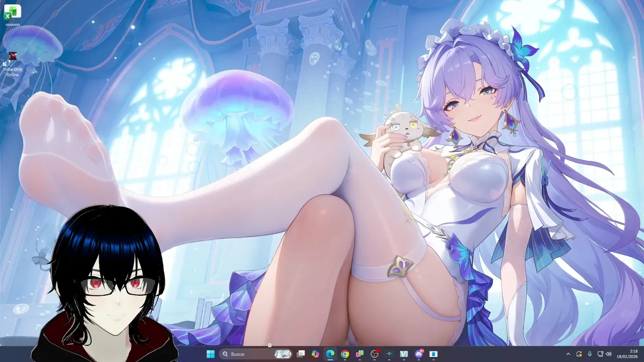
Task: Open Google Chrome from the taskbar
Action: (x=345, y=354)
